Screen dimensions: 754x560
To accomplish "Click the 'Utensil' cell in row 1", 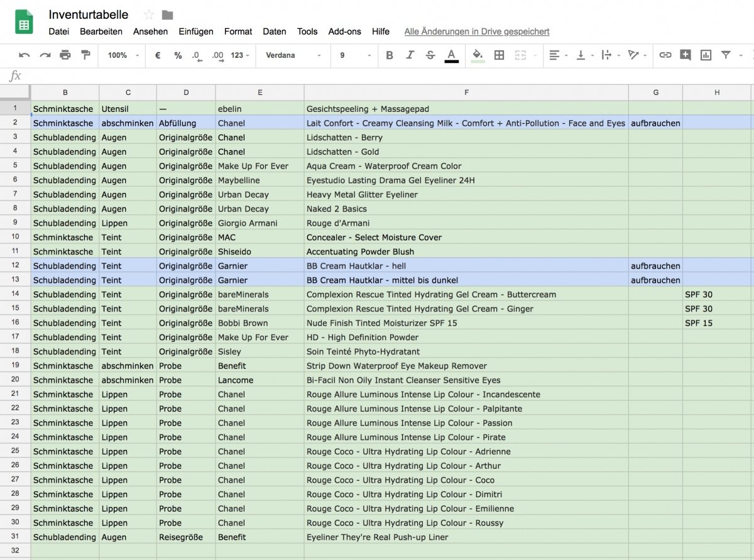I will (x=128, y=109).
